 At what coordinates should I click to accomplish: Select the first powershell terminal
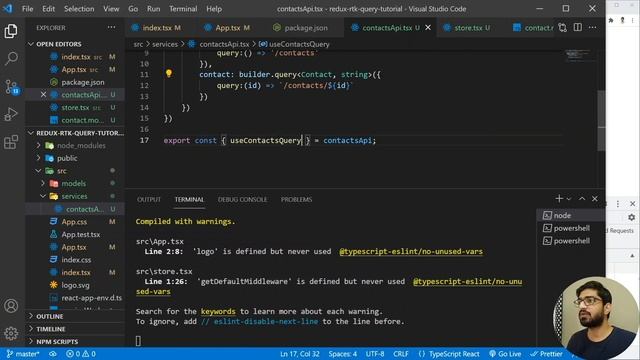[570, 228]
